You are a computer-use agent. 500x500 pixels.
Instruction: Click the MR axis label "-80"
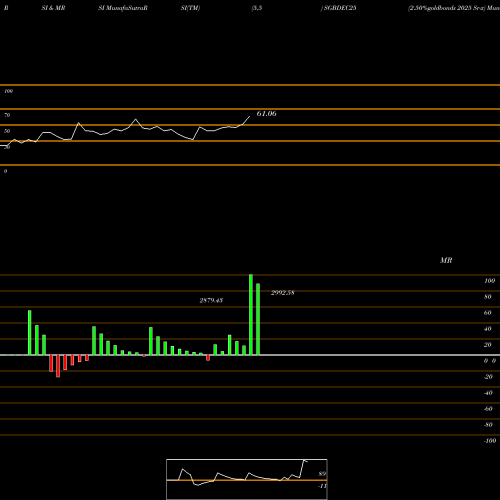488,425
